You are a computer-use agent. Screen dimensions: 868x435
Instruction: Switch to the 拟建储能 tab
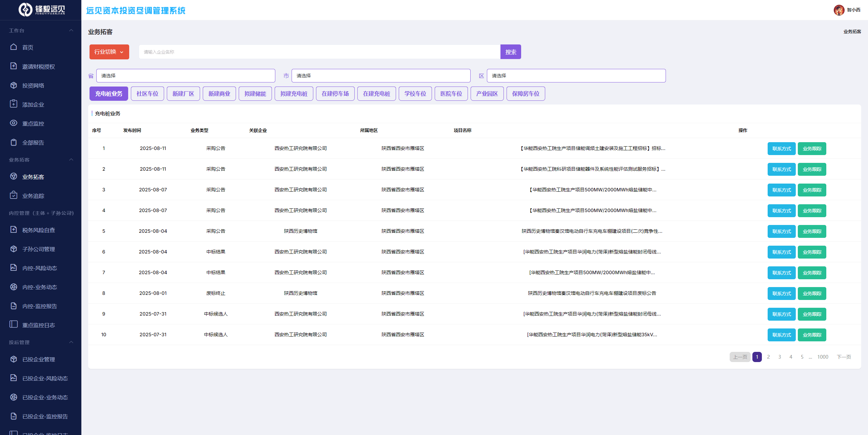pos(255,94)
